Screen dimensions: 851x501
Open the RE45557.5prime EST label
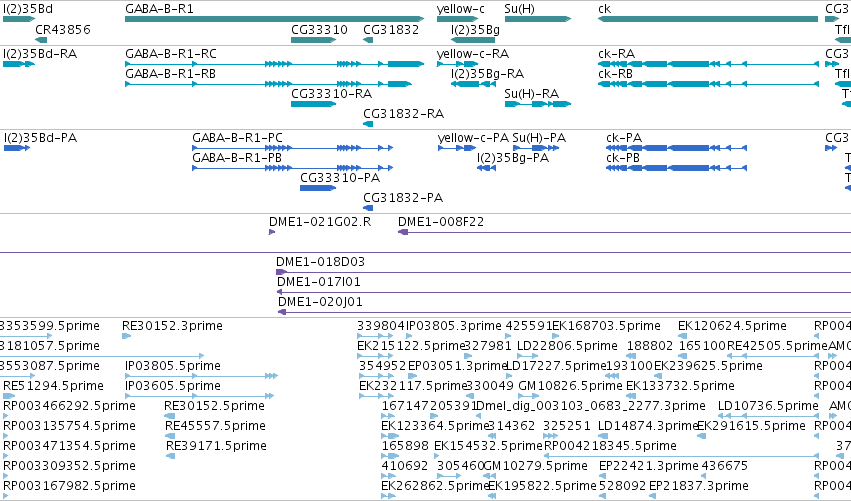pyautogui.click(x=215, y=426)
